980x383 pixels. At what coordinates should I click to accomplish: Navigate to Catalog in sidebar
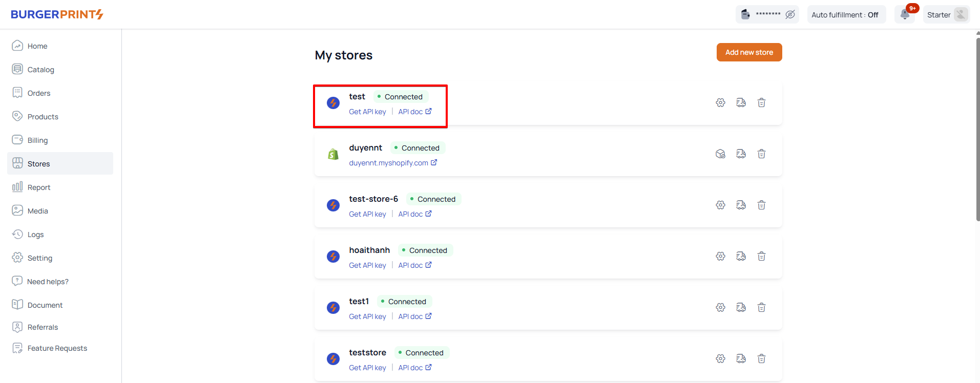tap(40, 70)
